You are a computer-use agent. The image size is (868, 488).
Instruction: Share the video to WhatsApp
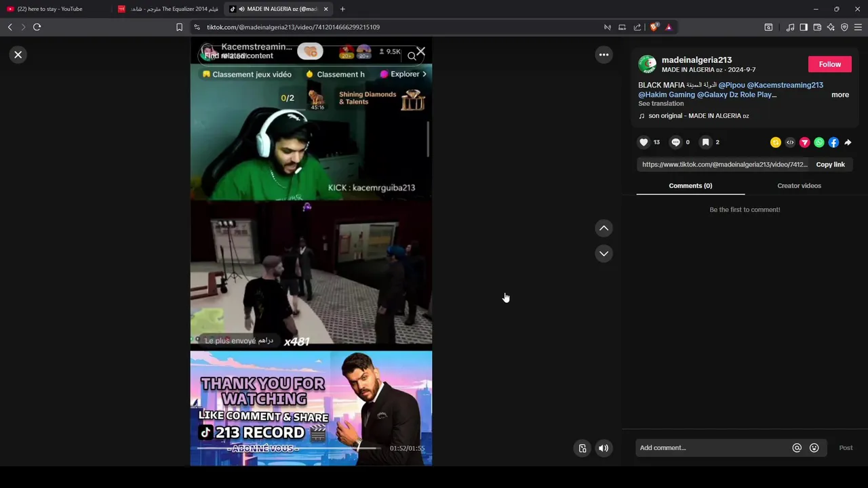[x=819, y=142]
